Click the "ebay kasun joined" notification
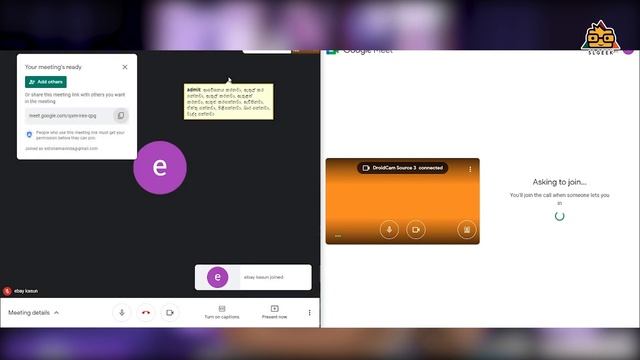Viewport: 640px width, 360px height. click(x=253, y=277)
